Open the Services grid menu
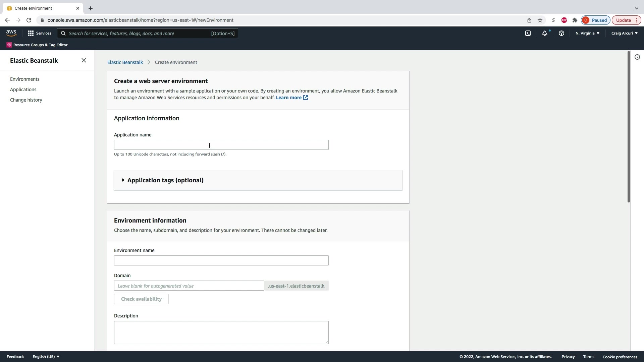Screen dimensions: 644x362 (39, 33)
